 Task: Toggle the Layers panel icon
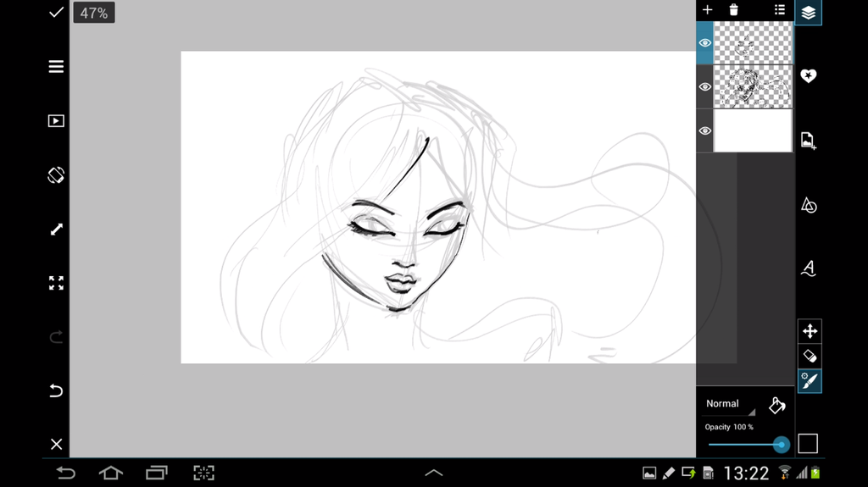(808, 12)
